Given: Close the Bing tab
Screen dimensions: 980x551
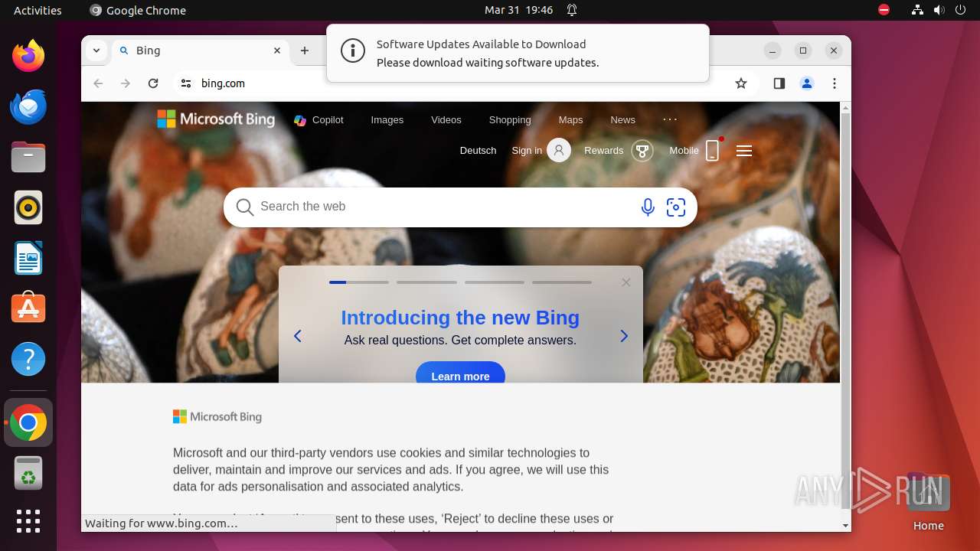Looking at the screenshot, I should [277, 51].
